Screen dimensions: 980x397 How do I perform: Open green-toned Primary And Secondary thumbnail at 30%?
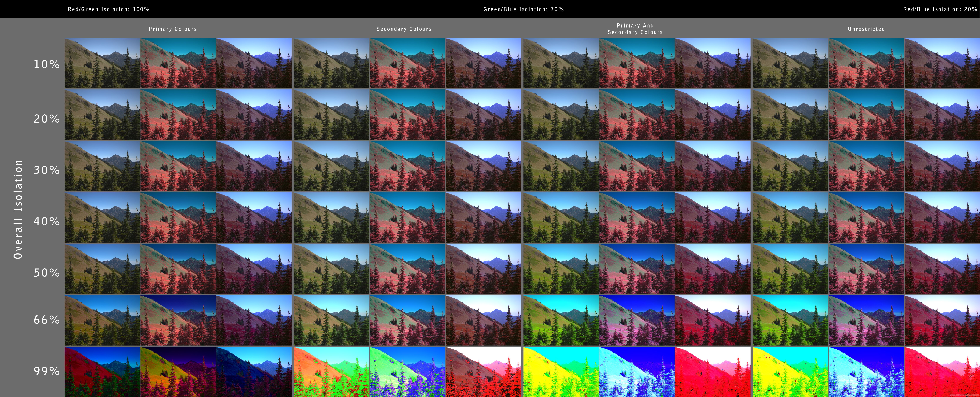561,166
